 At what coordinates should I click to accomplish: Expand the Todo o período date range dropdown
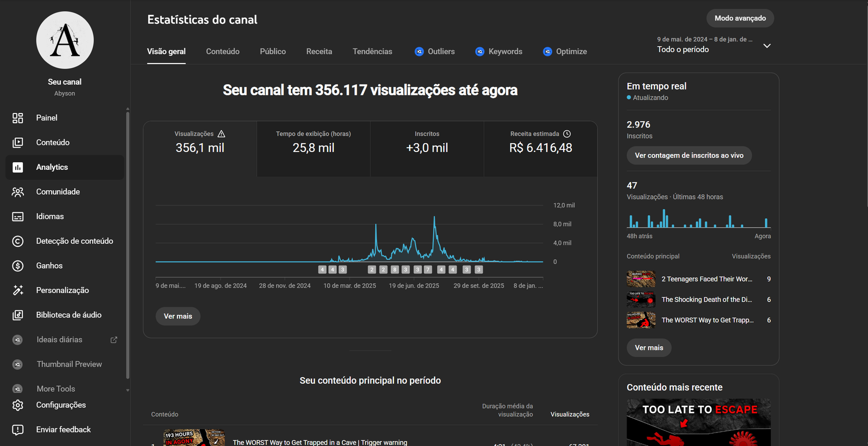click(767, 46)
